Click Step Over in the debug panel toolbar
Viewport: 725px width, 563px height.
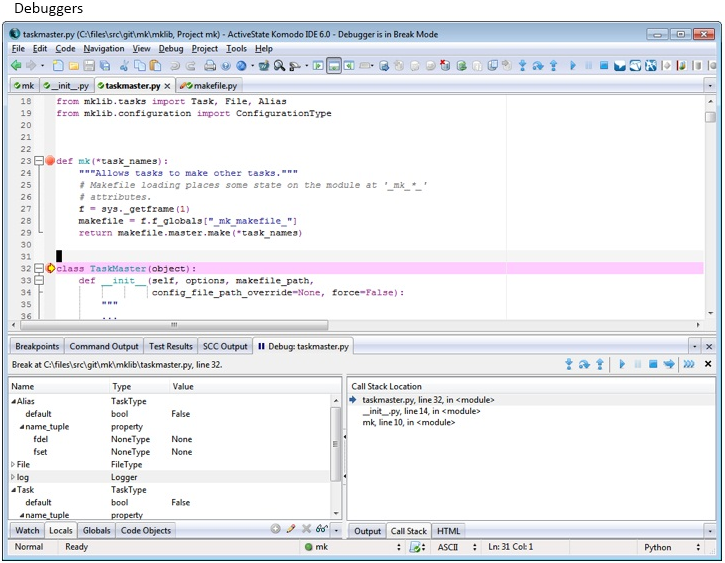point(584,364)
